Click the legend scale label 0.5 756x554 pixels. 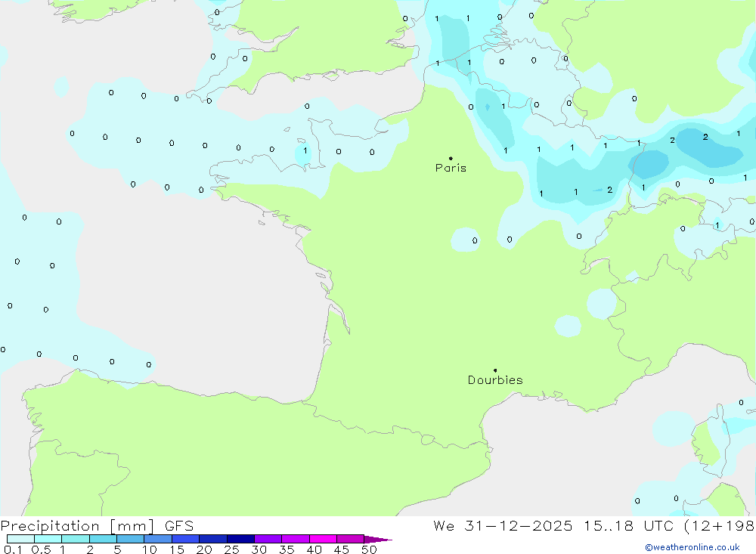click(41, 549)
